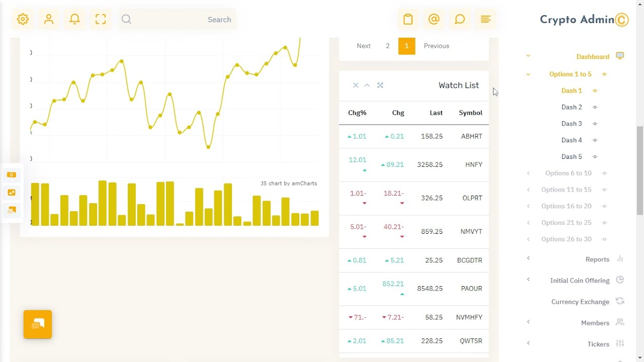Expand the Members menu chevron
This screenshot has height=362, width=644.
pyautogui.click(x=528, y=322)
